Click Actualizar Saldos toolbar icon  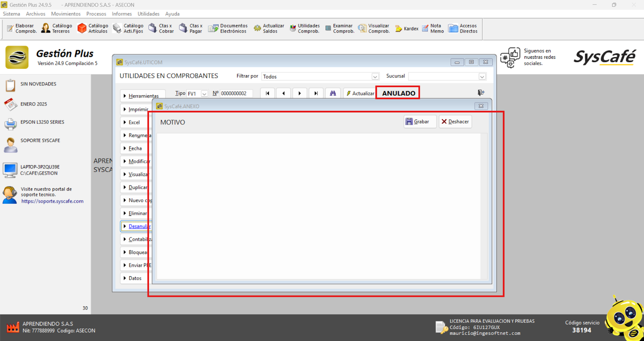coord(268,29)
